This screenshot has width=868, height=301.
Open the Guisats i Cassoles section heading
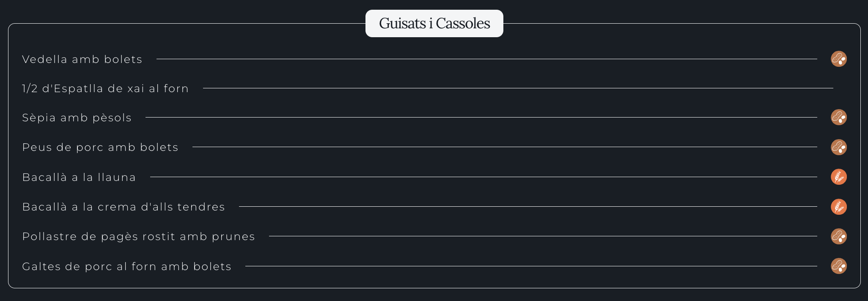(x=434, y=24)
